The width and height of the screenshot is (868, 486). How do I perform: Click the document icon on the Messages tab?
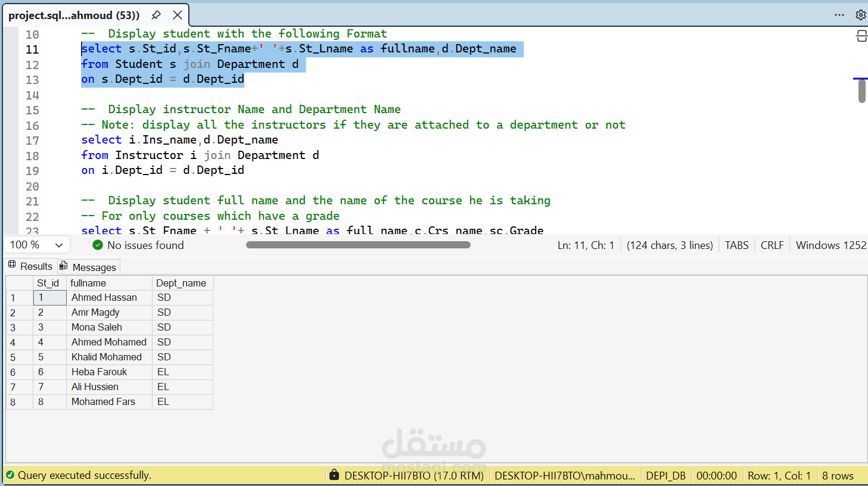(64, 266)
